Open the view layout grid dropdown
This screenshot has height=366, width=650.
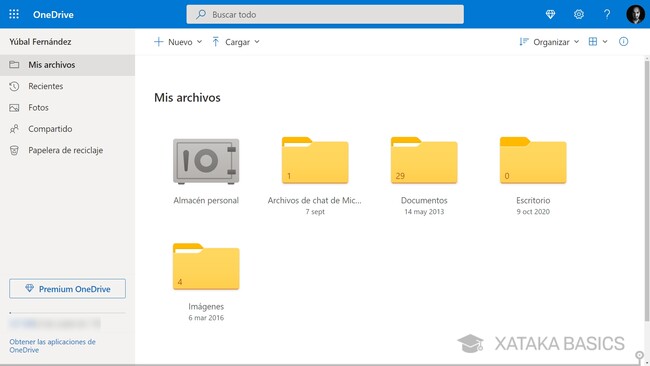pyautogui.click(x=598, y=42)
